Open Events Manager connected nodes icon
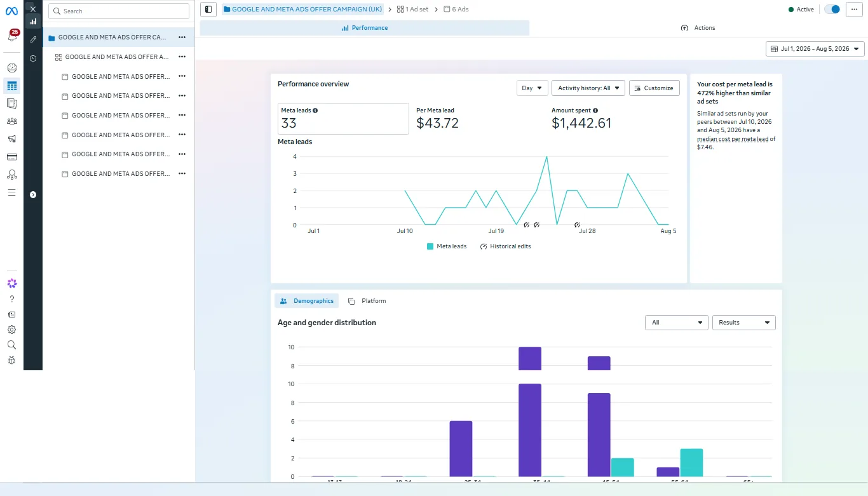The width and height of the screenshot is (868, 496). [11, 175]
